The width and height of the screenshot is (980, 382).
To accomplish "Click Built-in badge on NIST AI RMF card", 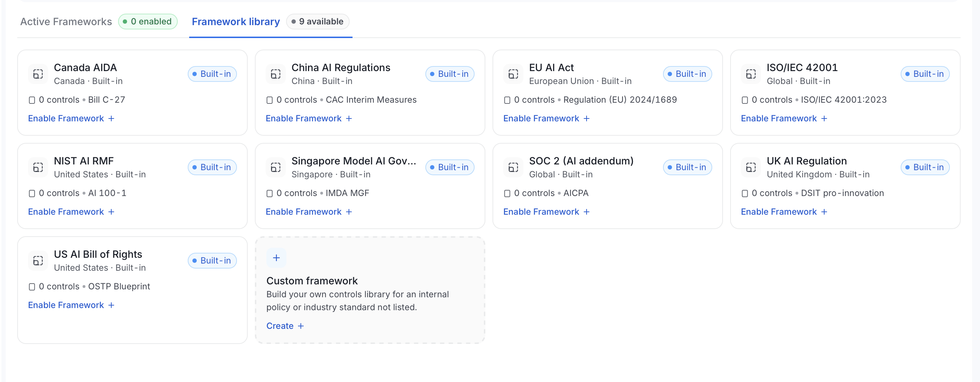I will (212, 167).
